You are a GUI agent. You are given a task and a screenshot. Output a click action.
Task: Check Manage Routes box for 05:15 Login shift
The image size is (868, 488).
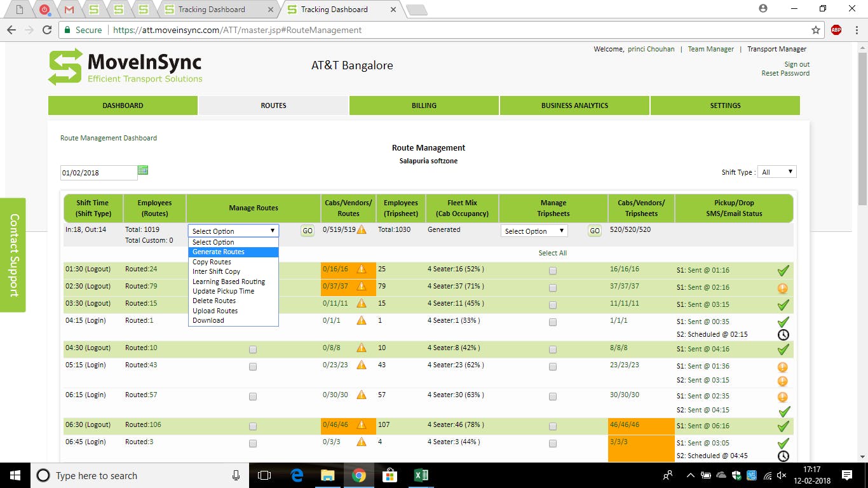pos(252,366)
